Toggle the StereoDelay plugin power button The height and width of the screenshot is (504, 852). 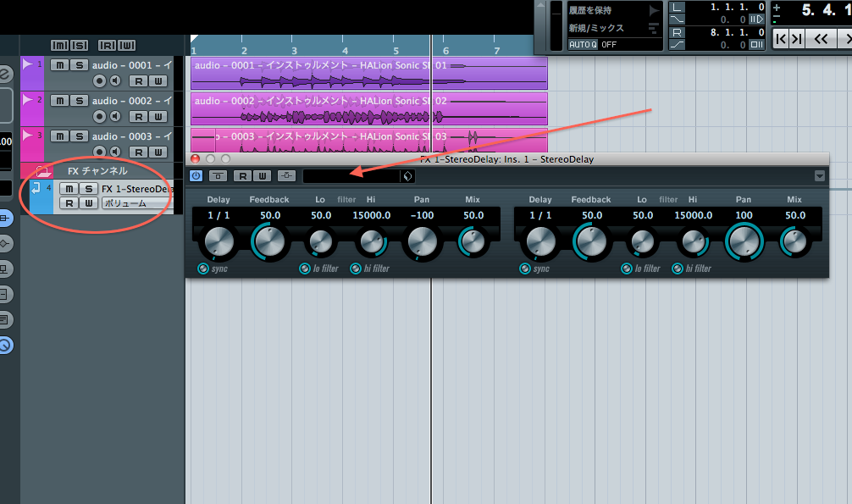point(196,175)
